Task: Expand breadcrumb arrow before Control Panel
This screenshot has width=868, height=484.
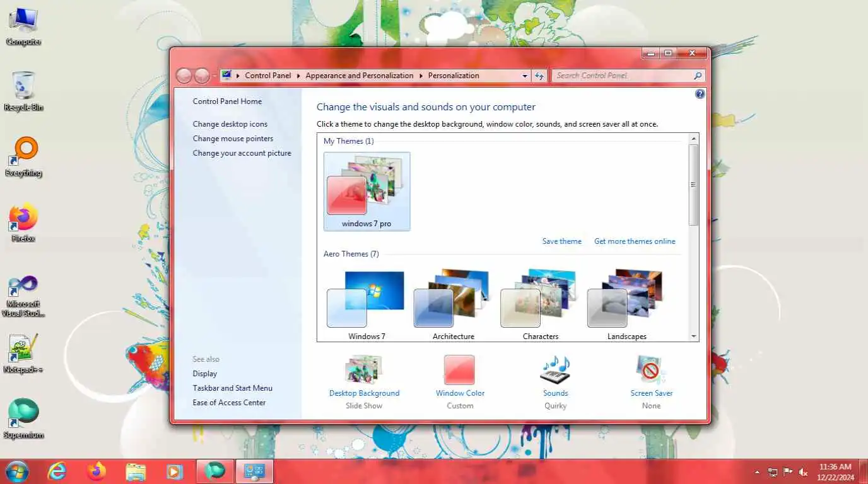Action: click(x=238, y=76)
